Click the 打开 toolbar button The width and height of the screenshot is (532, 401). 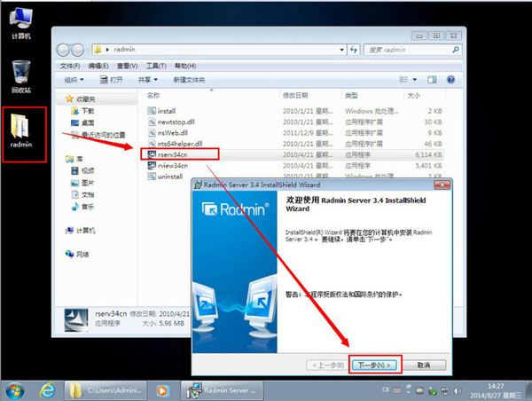click(112, 80)
